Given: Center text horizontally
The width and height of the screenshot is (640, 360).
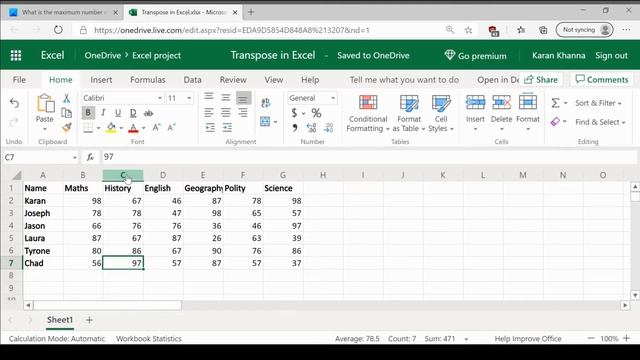Looking at the screenshot, I should point(226,112).
